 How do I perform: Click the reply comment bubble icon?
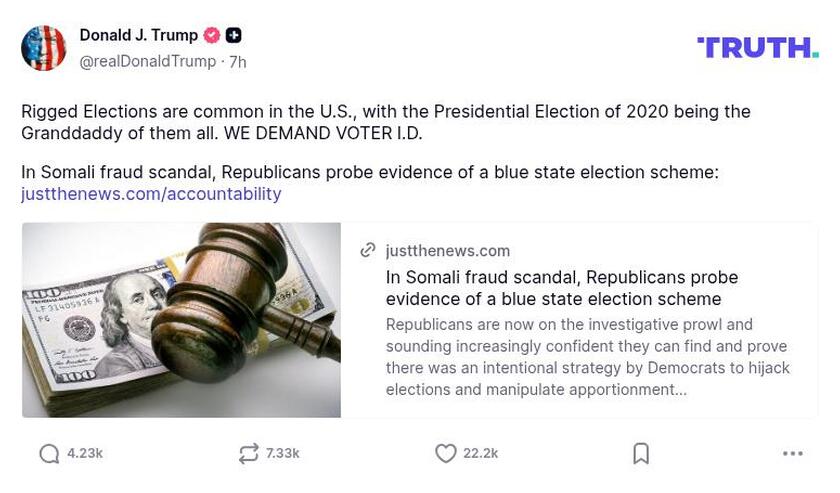49,454
